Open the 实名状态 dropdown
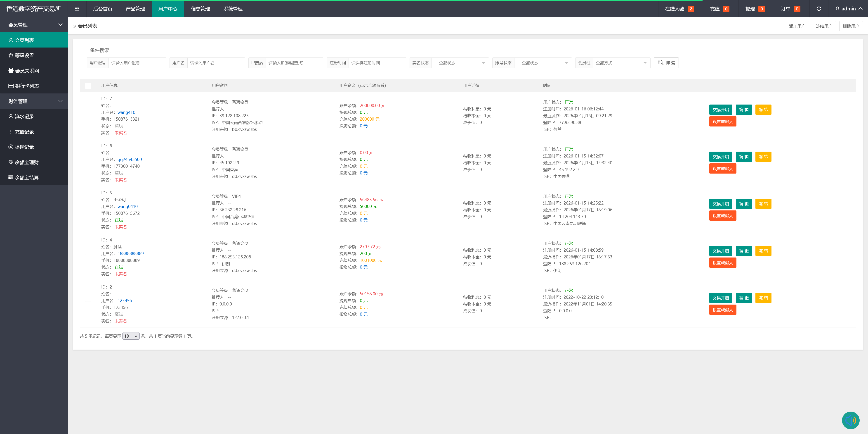The image size is (868, 434). [x=460, y=63]
